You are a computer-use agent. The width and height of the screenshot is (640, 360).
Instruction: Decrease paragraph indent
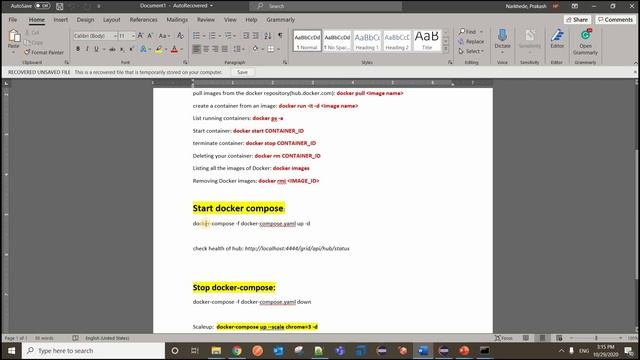[246, 36]
